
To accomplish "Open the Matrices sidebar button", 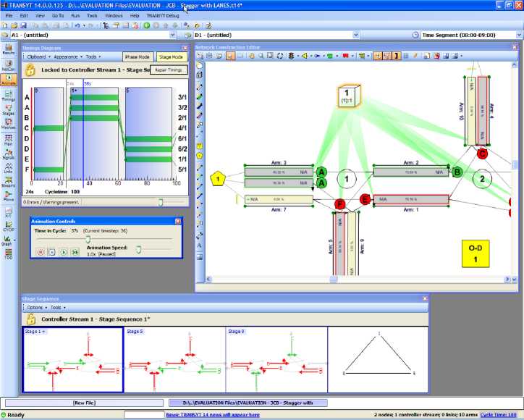I will (9, 124).
